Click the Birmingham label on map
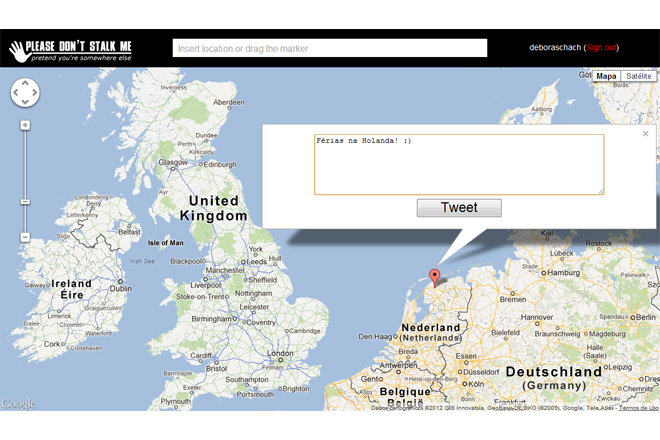 [x=211, y=319]
